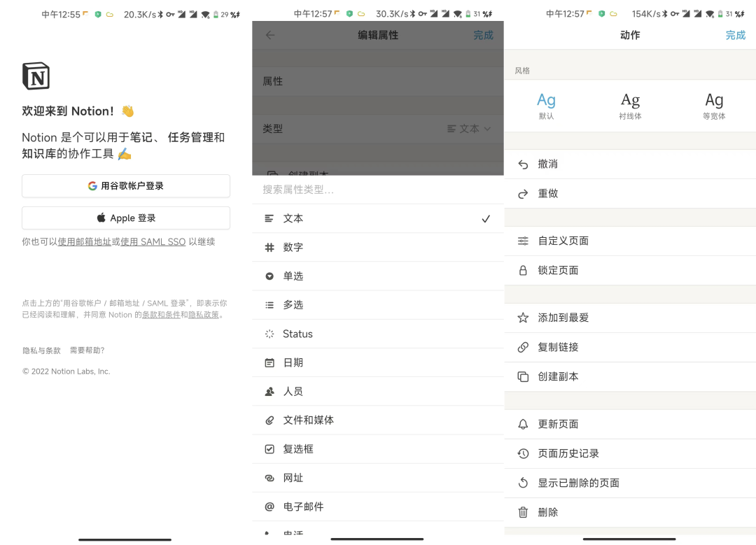
Task: Tap the Apple 登录 button
Action: (x=126, y=218)
